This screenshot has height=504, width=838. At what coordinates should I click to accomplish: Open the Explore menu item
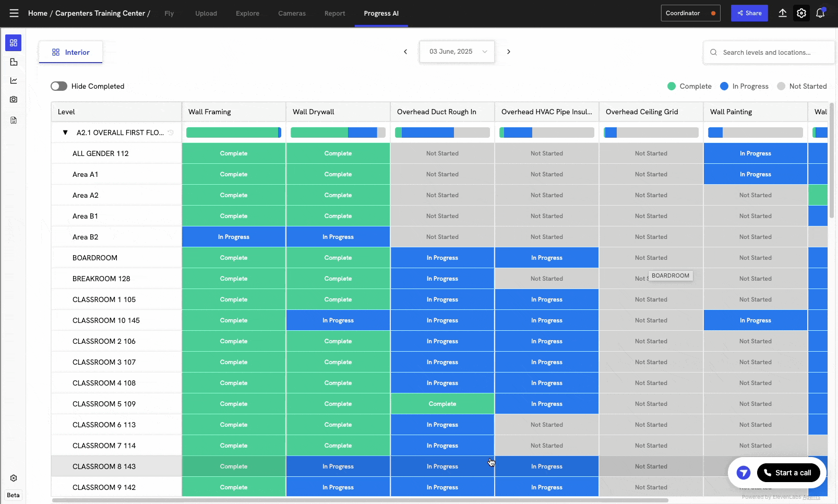247,13
